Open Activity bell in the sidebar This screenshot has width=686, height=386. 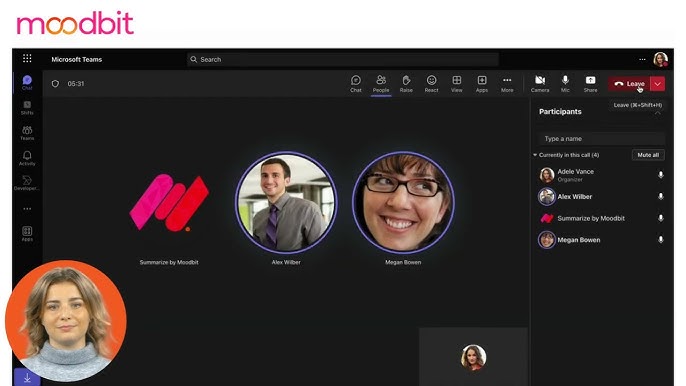(x=27, y=158)
